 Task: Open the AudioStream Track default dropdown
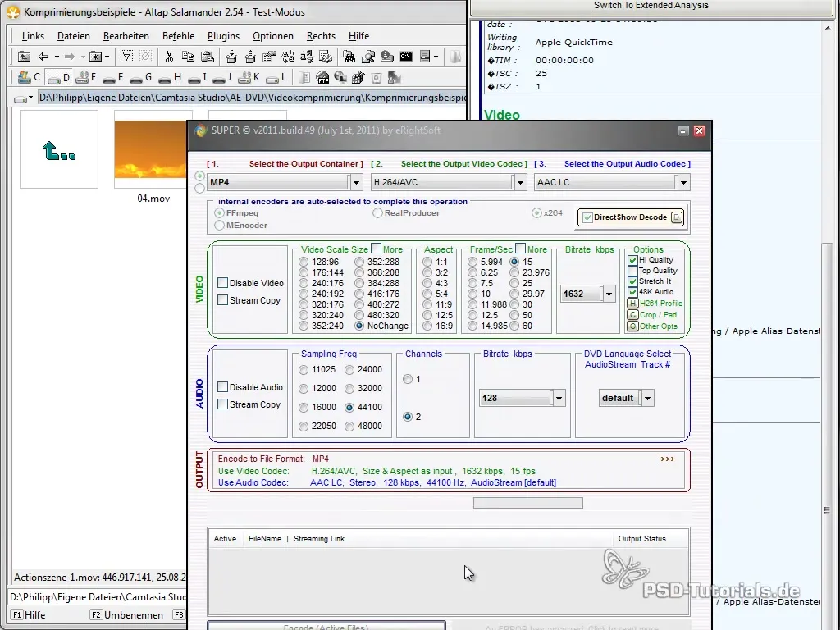click(648, 398)
